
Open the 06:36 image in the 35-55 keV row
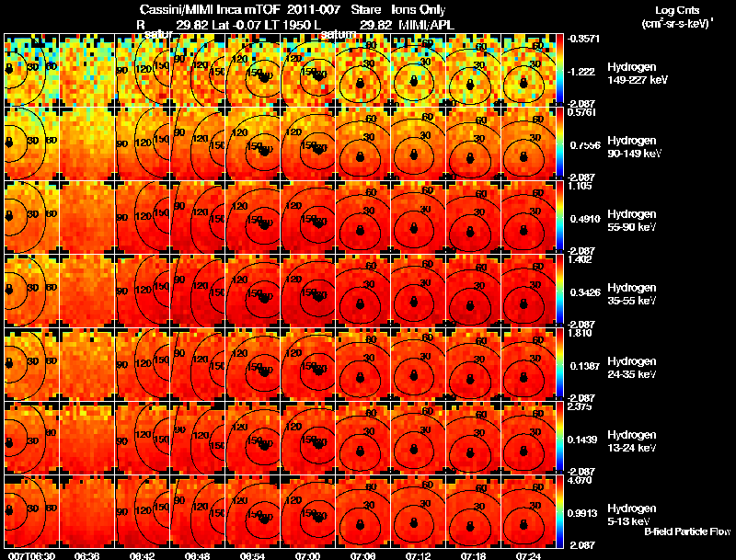86,291
